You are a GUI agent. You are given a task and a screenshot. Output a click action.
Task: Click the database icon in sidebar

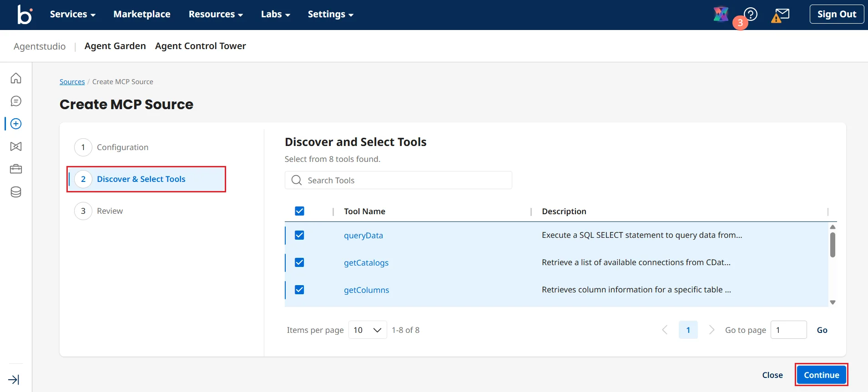coord(16,192)
